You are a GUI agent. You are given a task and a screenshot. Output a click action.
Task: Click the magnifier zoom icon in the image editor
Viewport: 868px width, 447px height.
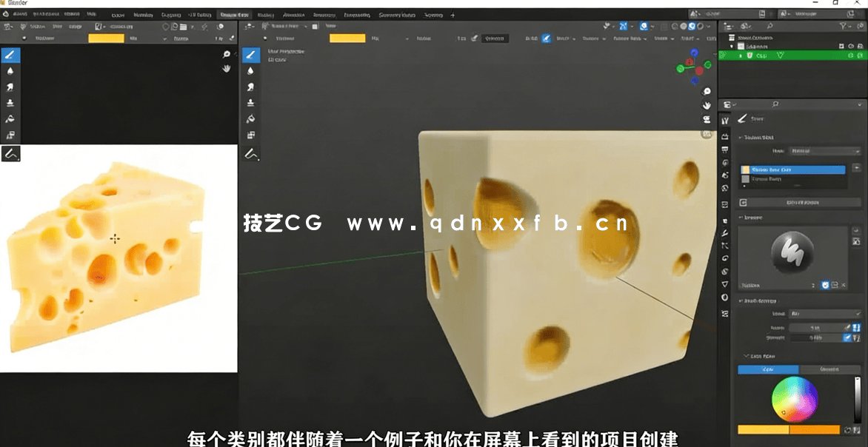(225, 54)
